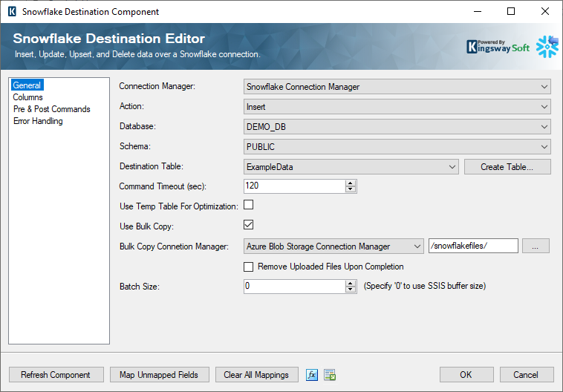Click the Snowflake logo icon in header
Image resolution: width=563 pixels, height=392 pixels.
(547, 47)
